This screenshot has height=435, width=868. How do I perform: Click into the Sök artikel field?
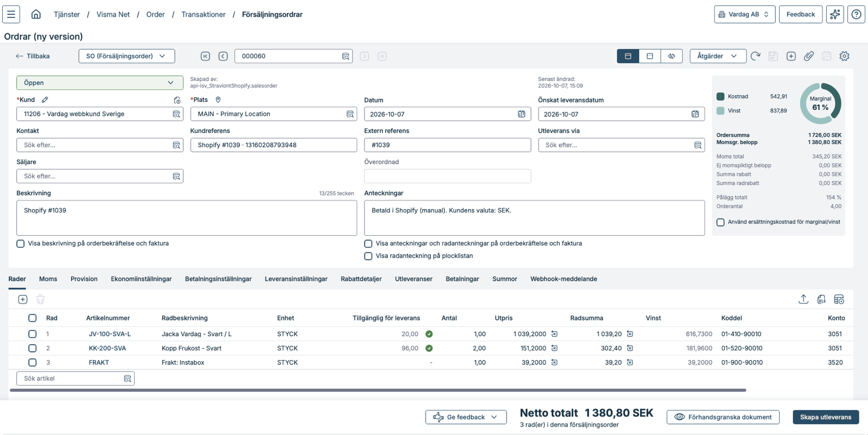pyautogui.click(x=75, y=379)
